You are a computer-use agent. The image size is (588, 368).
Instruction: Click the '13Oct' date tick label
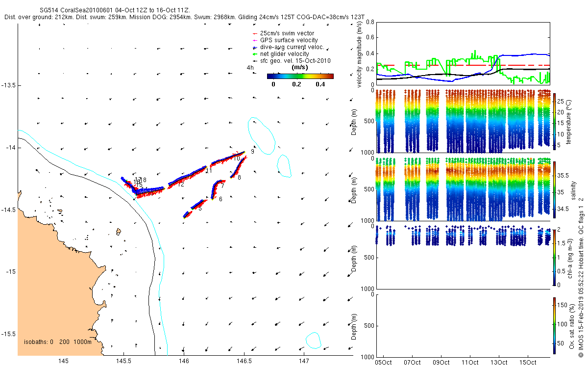499,363
